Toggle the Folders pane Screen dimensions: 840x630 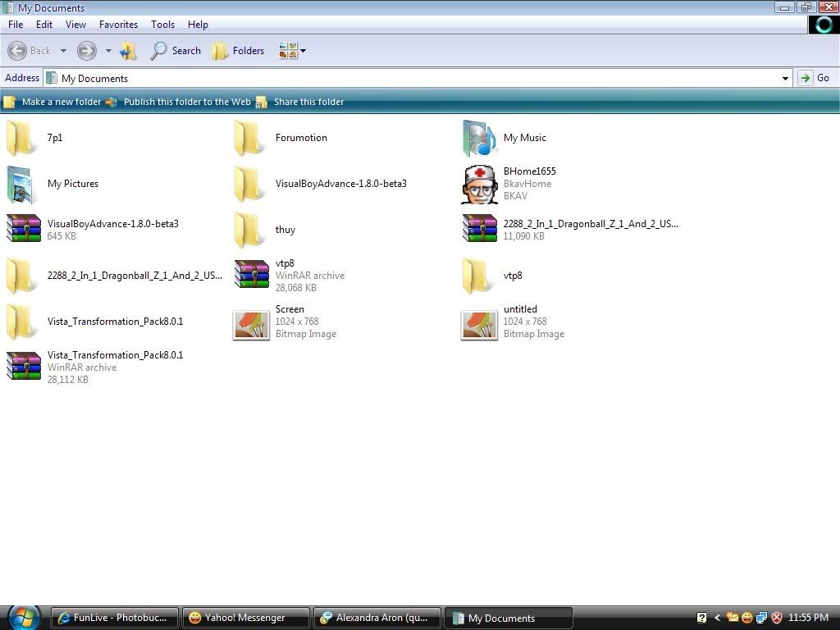click(x=239, y=51)
